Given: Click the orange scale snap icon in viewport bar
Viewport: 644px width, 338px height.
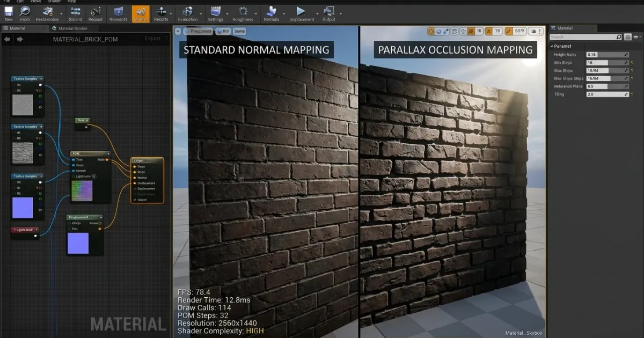Looking at the screenshot, I should 509,31.
